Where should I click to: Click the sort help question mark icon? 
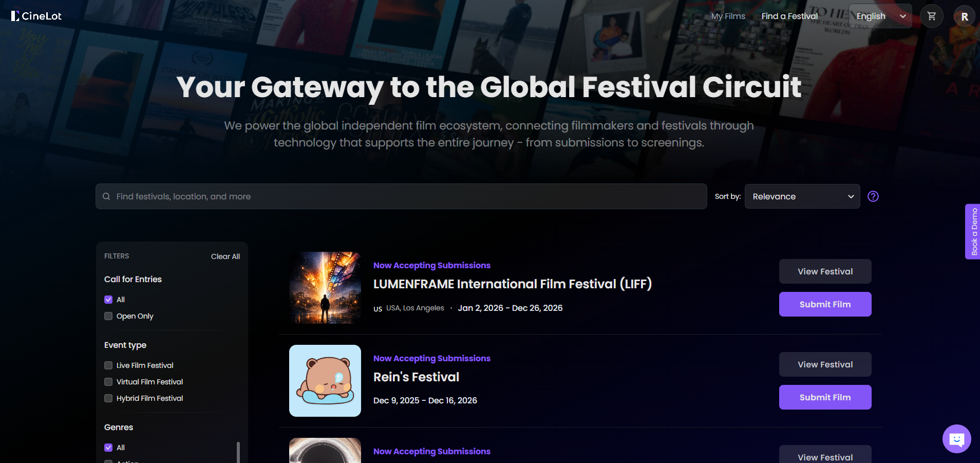(873, 196)
